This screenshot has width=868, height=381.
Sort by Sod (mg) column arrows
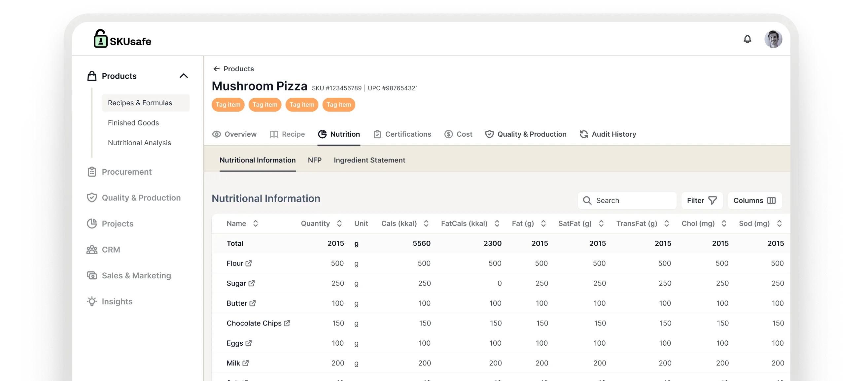[x=779, y=223]
